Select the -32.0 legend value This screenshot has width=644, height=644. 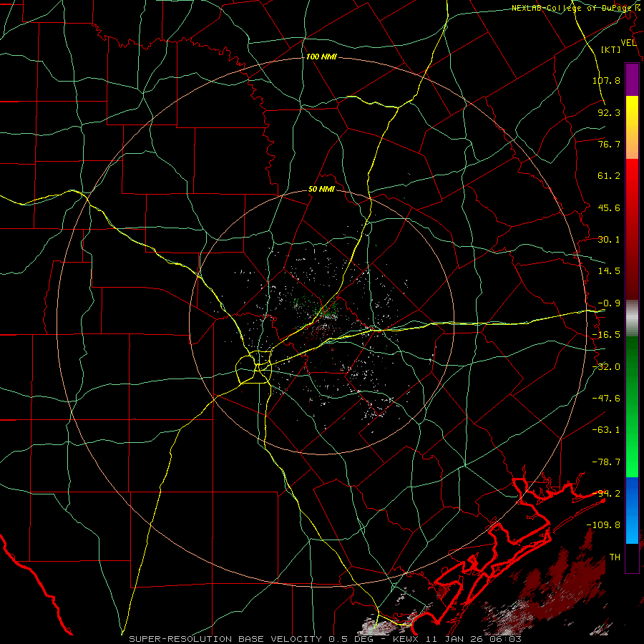pyautogui.click(x=606, y=366)
